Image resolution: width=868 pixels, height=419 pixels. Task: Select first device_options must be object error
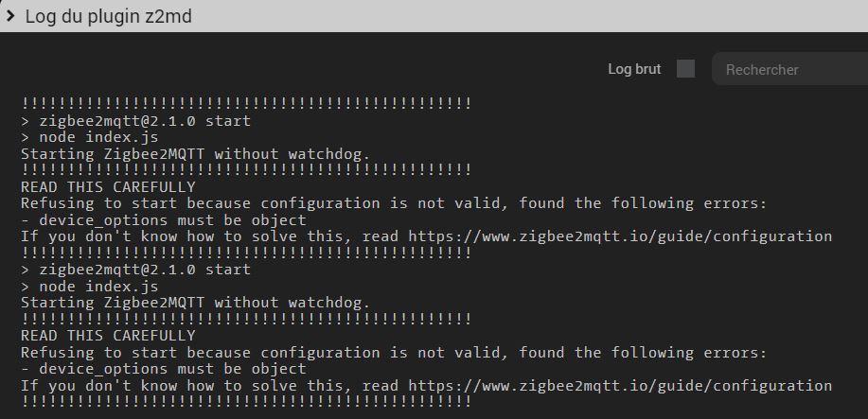[164, 220]
